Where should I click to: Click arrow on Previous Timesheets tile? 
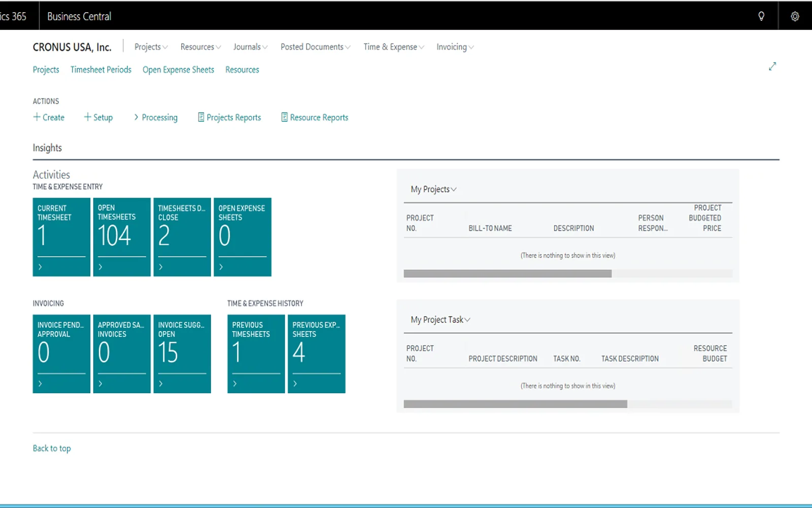pos(235,384)
